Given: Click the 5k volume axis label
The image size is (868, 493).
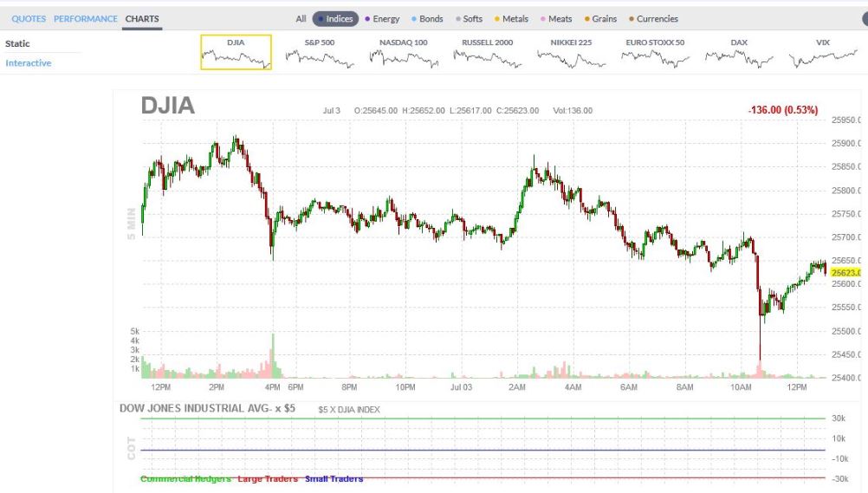Looking at the screenshot, I should pyautogui.click(x=135, y=331).
